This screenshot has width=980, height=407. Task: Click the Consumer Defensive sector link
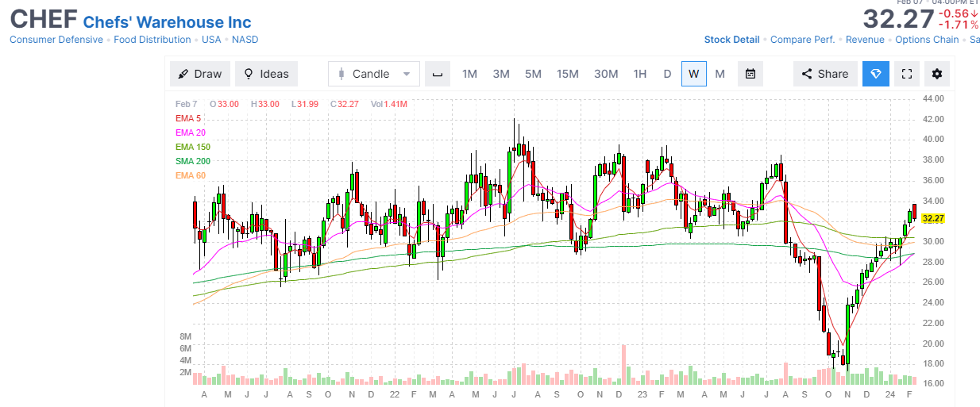(56, 40)
